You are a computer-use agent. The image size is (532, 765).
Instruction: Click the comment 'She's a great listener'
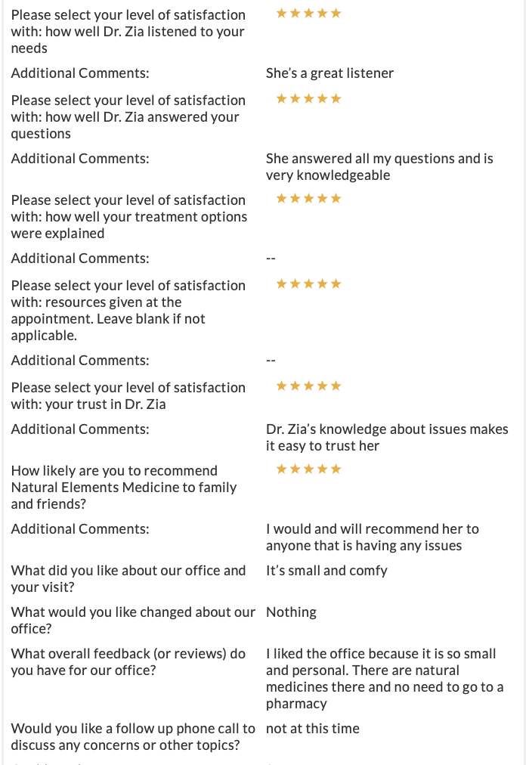pyautogui.click(x=329, y=73)
